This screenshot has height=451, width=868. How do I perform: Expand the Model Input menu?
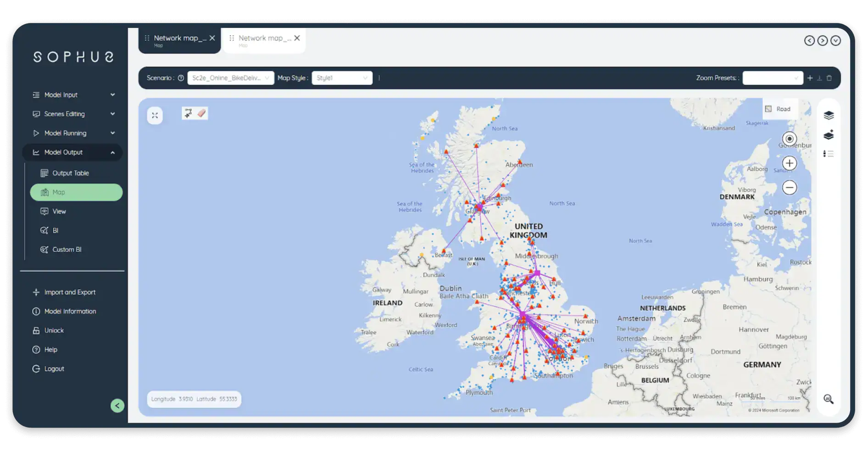[x=73, y=95]
